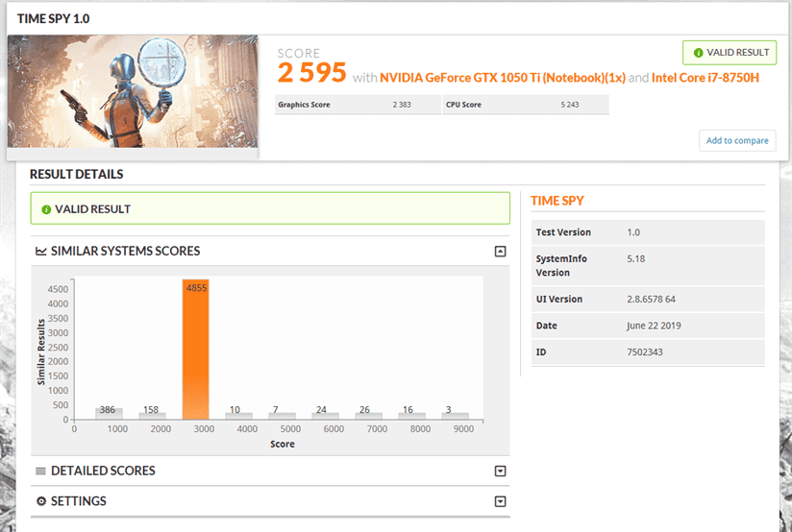Click the Date value June 22 2019

click(654, 326)
